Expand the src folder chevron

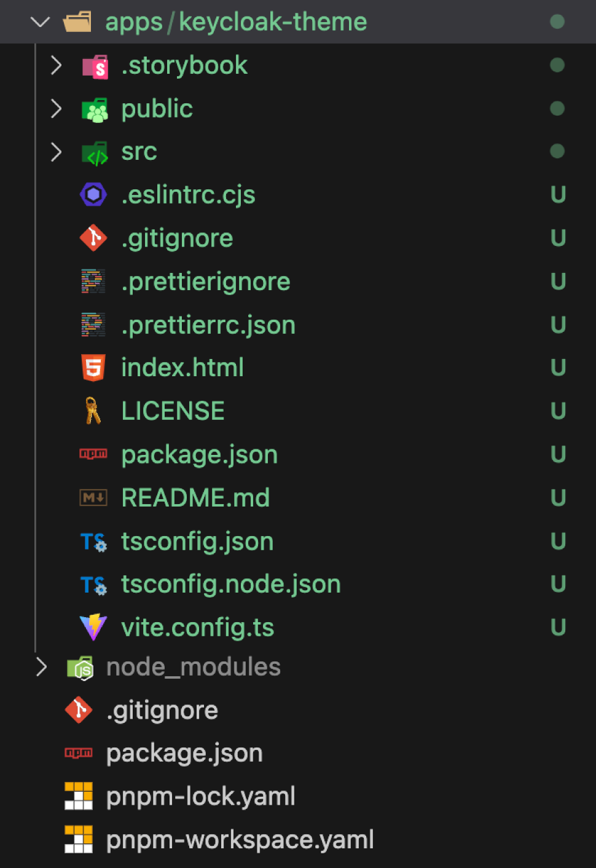[x=56, y=151]
